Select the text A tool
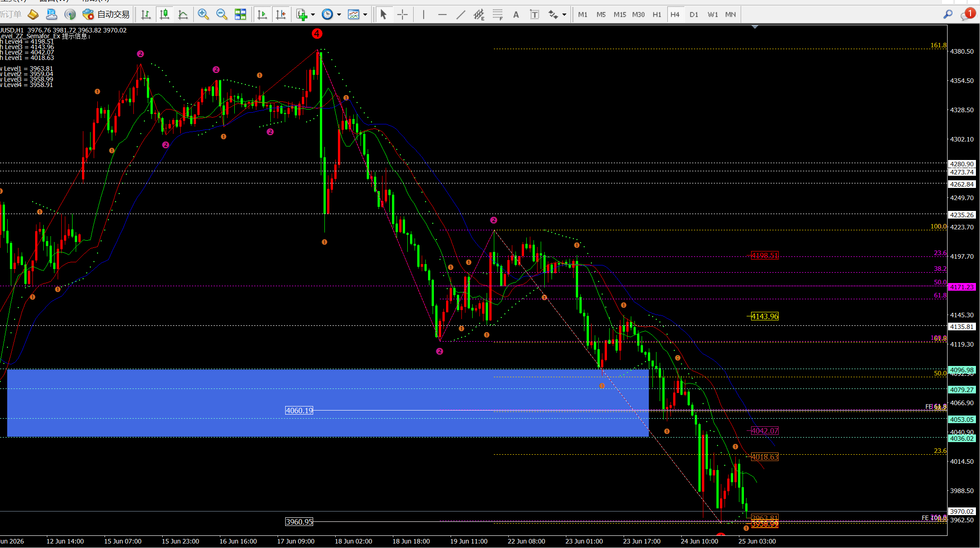980x548 pixels. point(516,15)
